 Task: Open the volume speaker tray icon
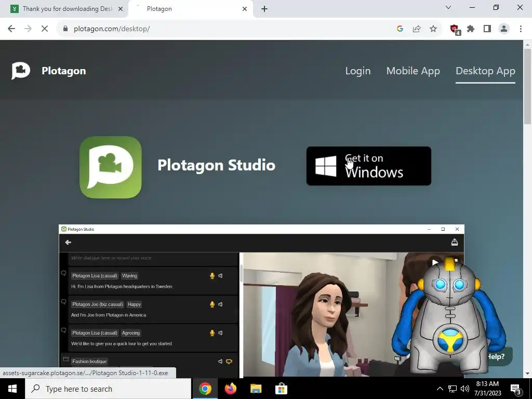[465, 389]
